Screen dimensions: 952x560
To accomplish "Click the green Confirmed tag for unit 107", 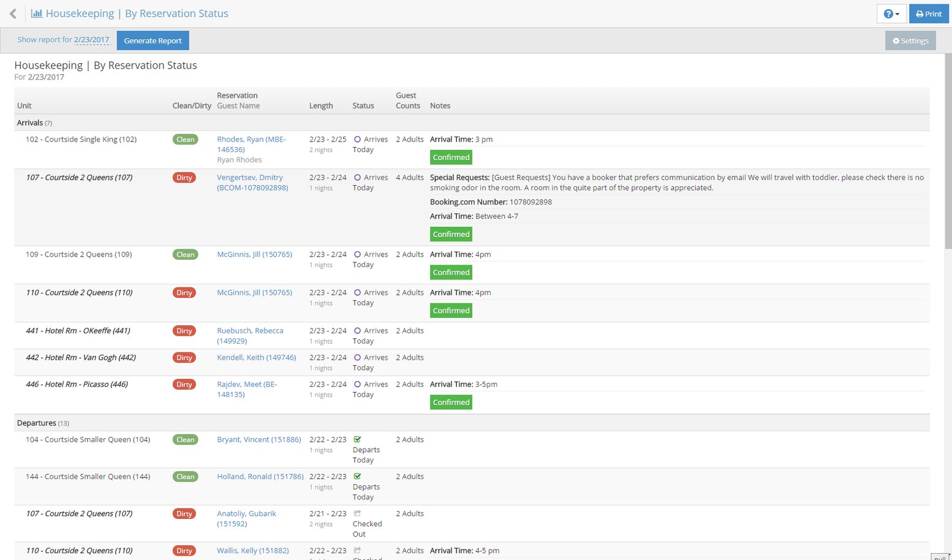I will (451, 235).
